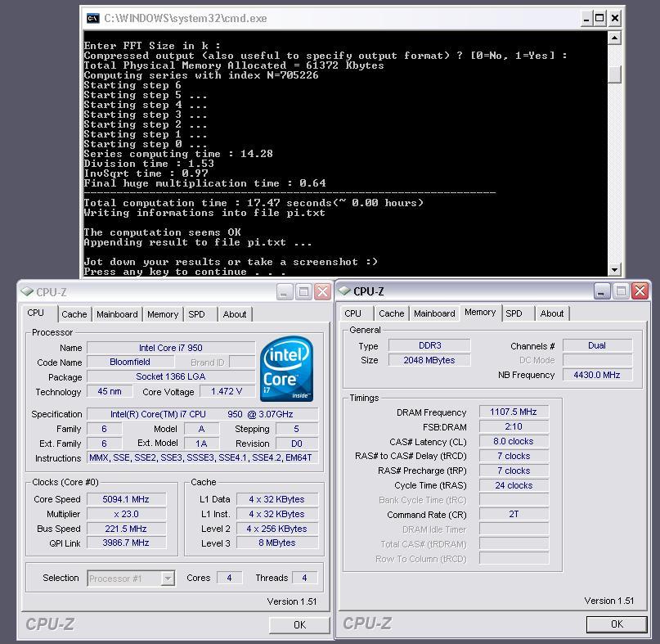Click the NB Frequency value 4430.0 MHz
The image size is (660, 644).
tap(597, 375)
